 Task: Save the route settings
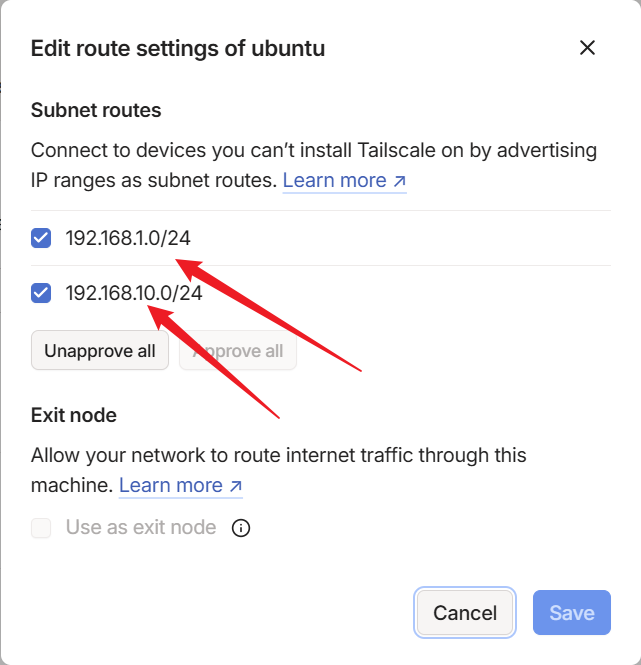(x=571, y=613)
